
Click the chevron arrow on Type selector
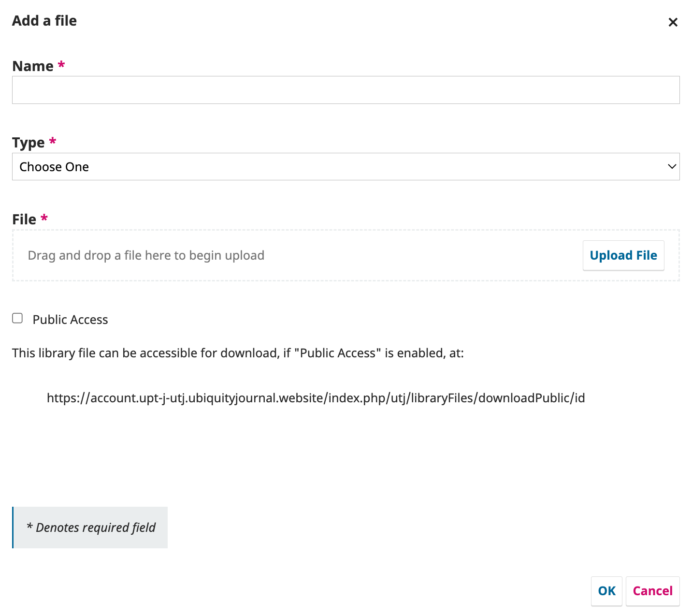[x=672, y=167]
